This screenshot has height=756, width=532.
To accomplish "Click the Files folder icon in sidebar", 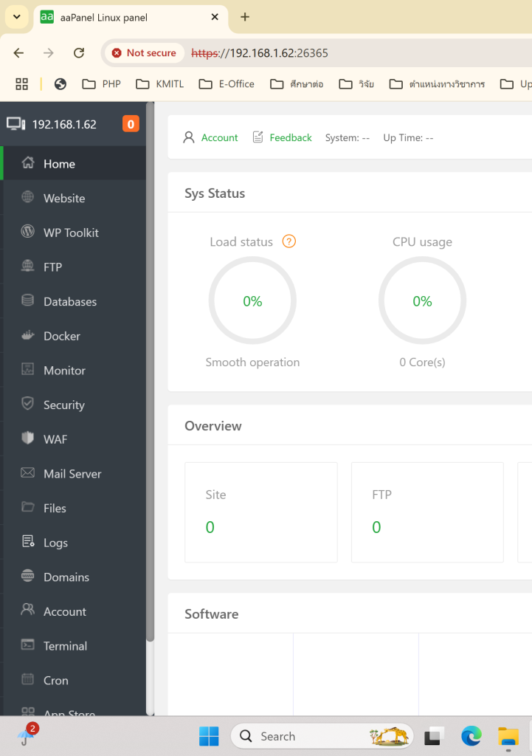I will click(x=28, y=507).
